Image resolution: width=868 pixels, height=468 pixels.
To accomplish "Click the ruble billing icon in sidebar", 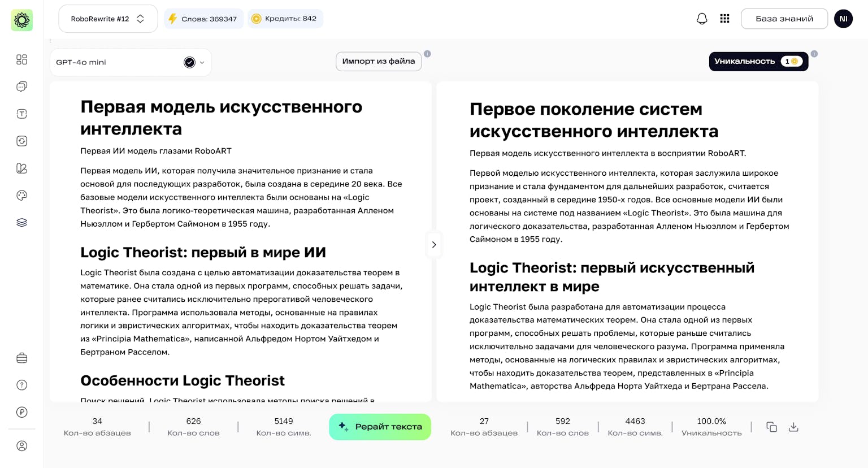I will pyautogui.click(x=21, y=412).
